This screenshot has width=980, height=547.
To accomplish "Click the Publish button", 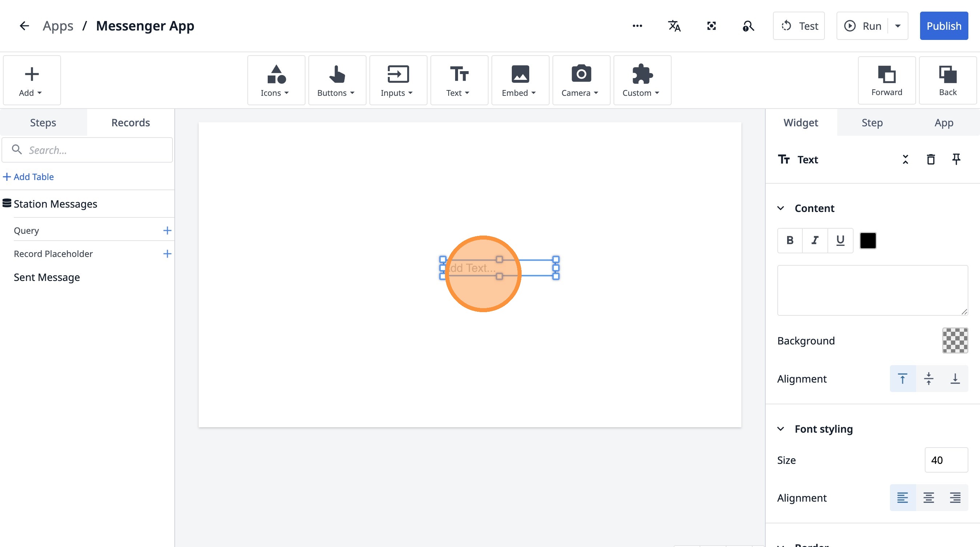I will 943,26.
